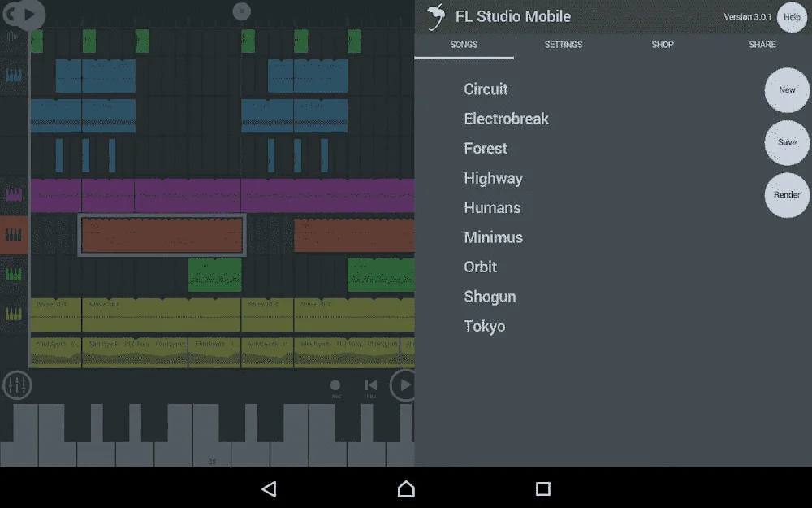
Task: Select the Shogun song
Action: pyautogui.click(x=490, y=297)
